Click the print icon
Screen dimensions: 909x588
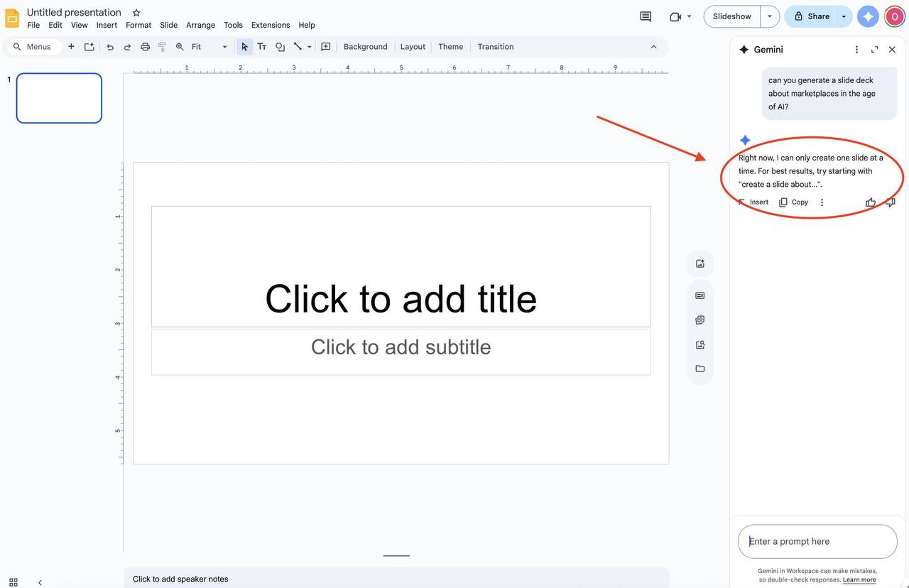[x=145, y=47]
